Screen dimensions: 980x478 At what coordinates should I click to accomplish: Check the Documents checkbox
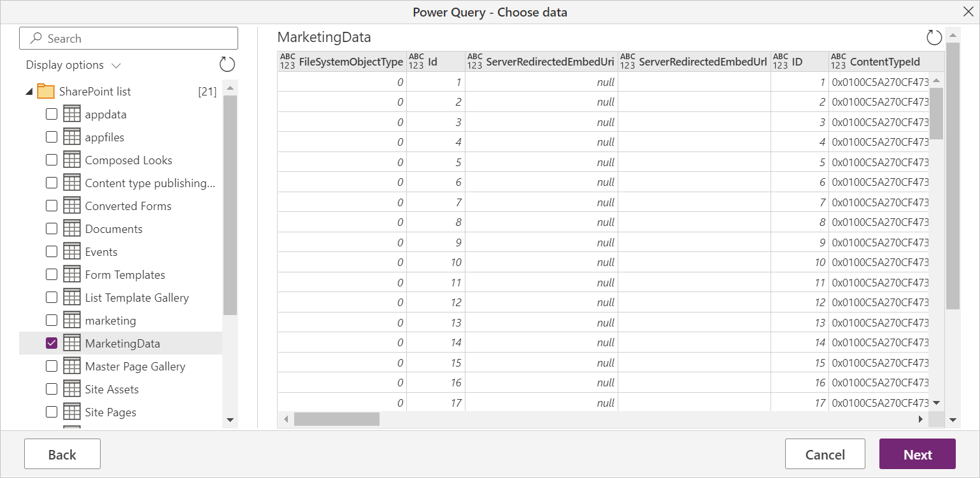click(x=52, y=228)
